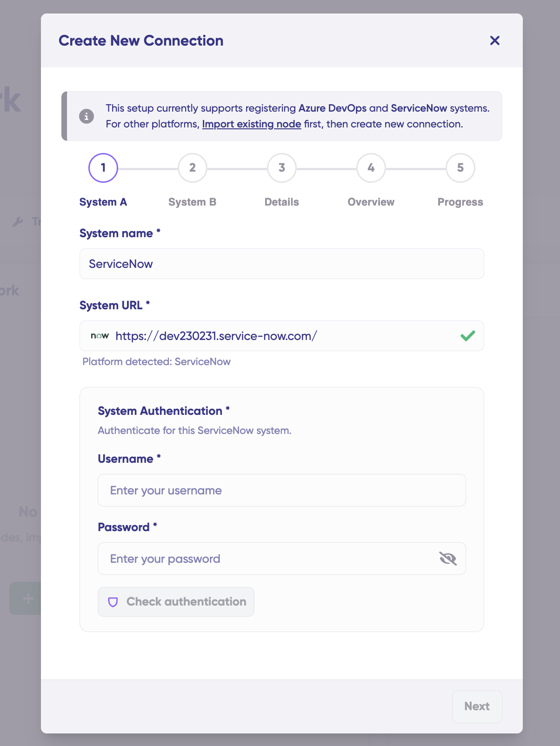Select step 3 Details circle
560x746 pixels.
(x=282, y=168)
